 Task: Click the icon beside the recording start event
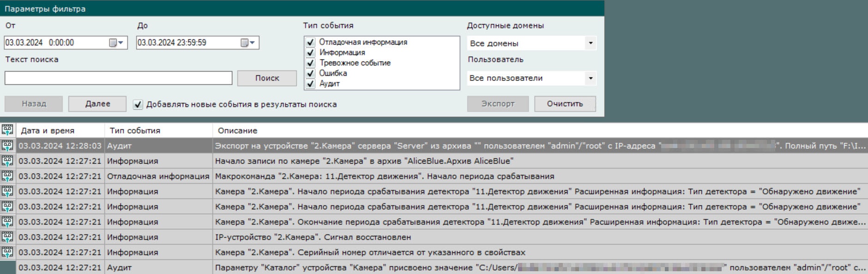pyautogui.click(x=7, y=161)
